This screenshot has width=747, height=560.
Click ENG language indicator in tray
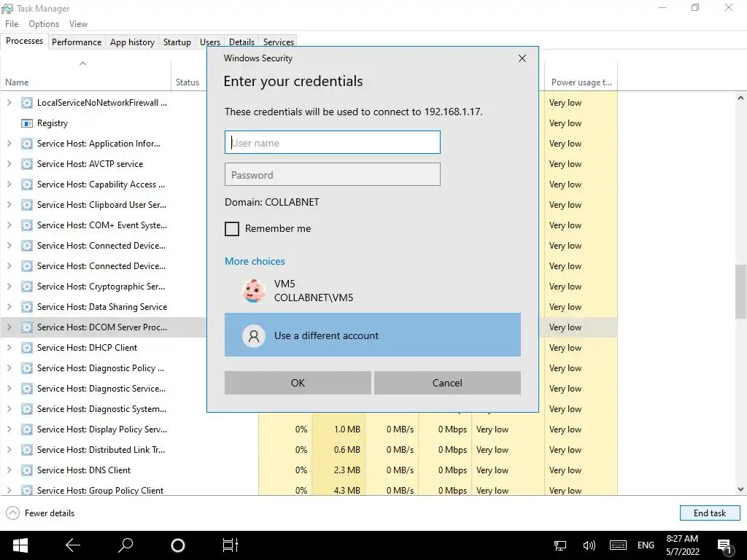[x=646, y=545]
